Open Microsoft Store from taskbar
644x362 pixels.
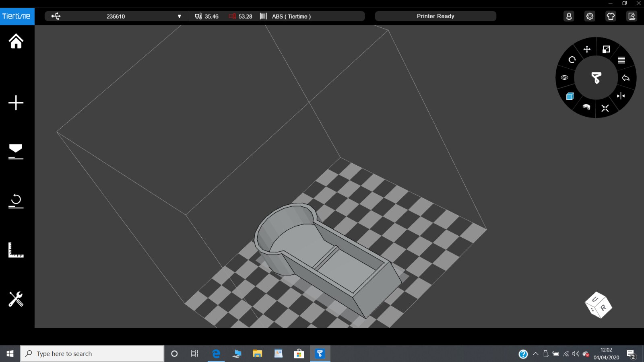(299, 354)
